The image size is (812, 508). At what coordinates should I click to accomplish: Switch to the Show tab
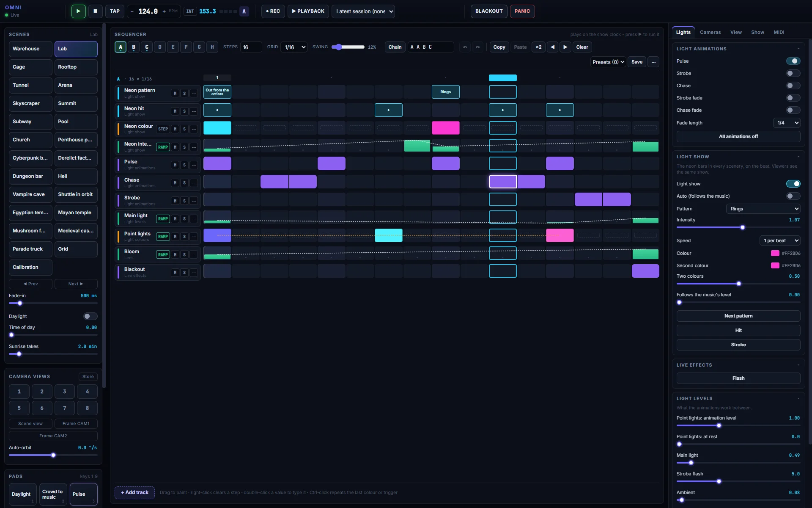point(757,32)
